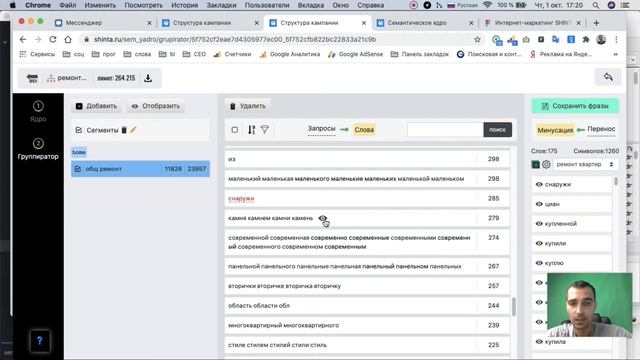640x360 pixels.
Task: Focus the search input field
Action: (445, 130)
